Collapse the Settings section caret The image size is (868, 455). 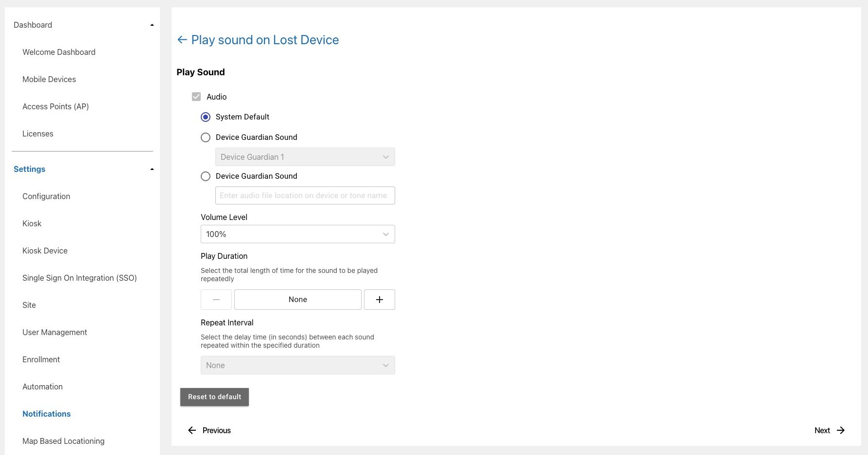152,169
